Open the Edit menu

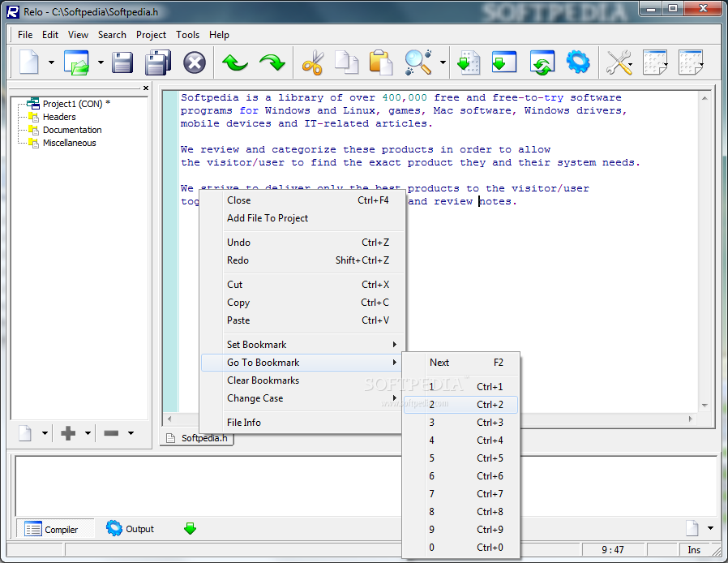pyautogui.click(x=50, y=35)
